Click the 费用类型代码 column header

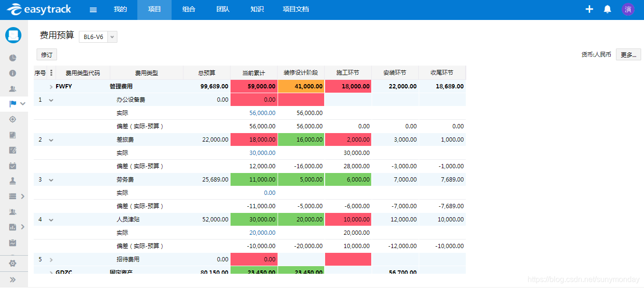[x=83, y=73]
